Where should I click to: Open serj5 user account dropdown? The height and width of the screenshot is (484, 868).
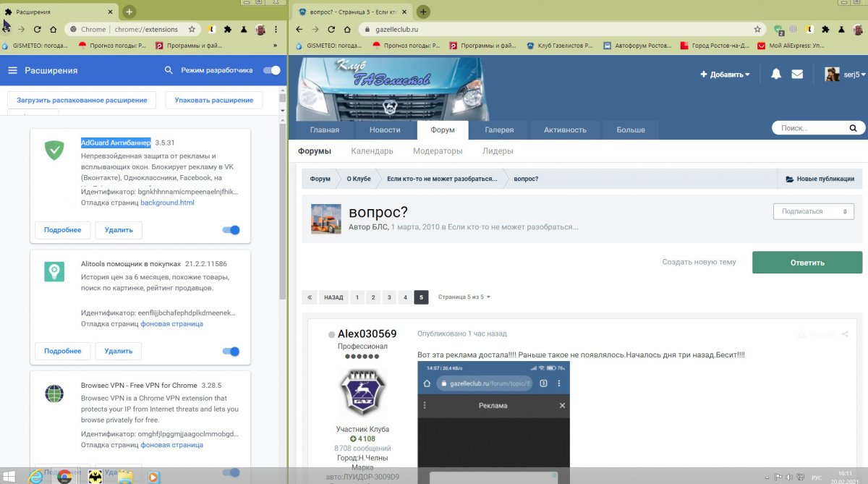846,74
